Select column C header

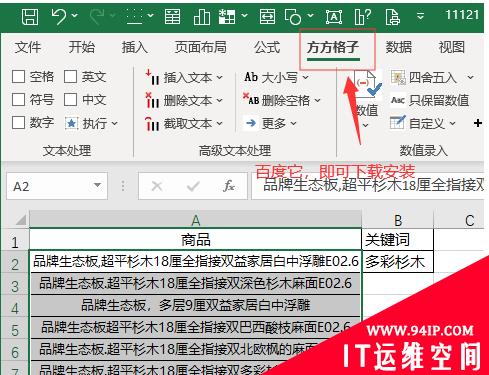point(459,220)
